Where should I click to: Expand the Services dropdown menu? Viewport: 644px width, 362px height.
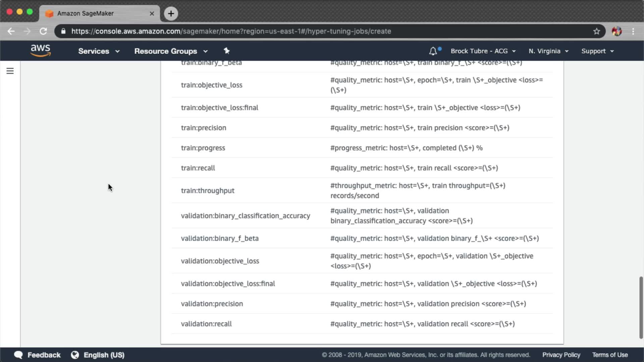coord(99,51)
